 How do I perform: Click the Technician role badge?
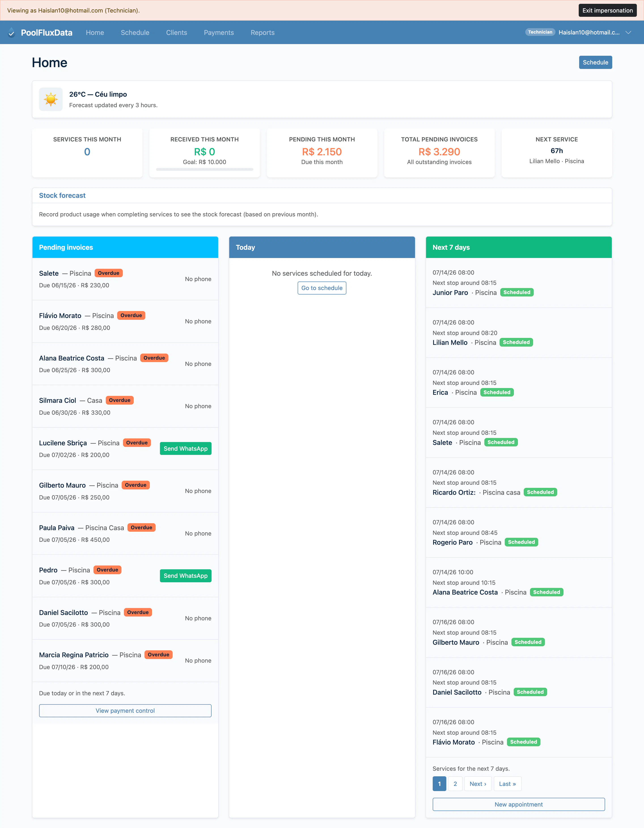540,32
